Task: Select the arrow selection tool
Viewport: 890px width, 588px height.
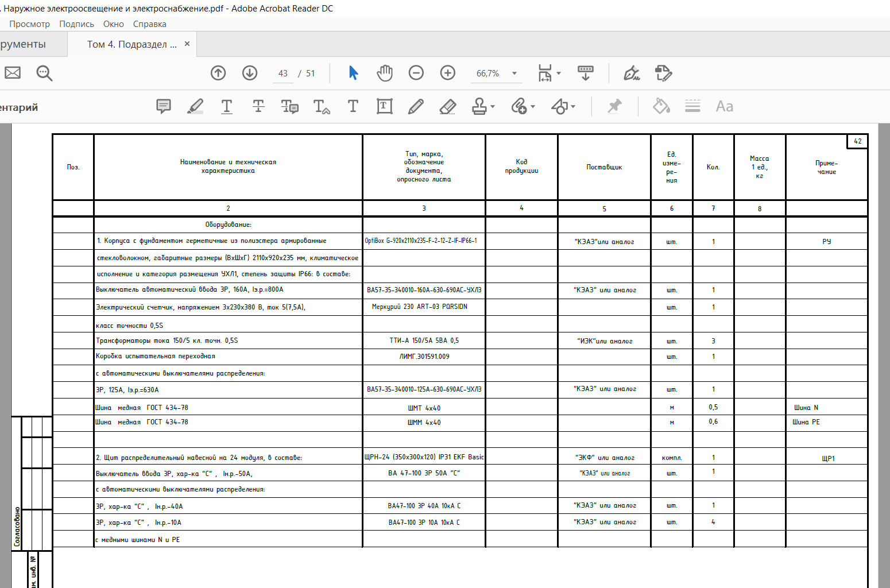Action: [353, 73]
